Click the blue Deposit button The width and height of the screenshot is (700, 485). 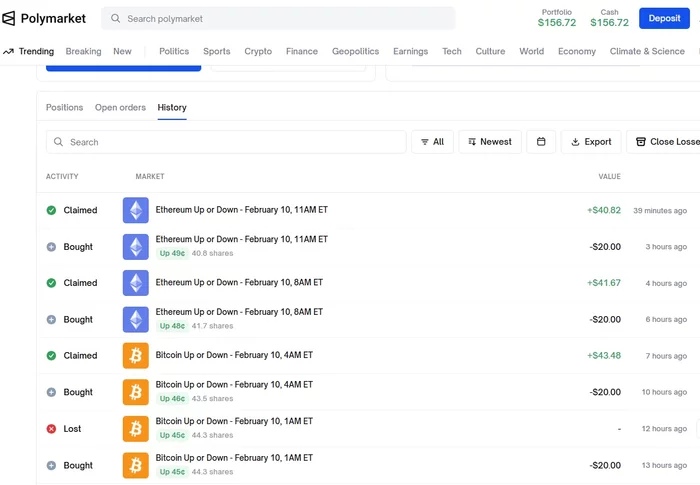click(664, 18)
